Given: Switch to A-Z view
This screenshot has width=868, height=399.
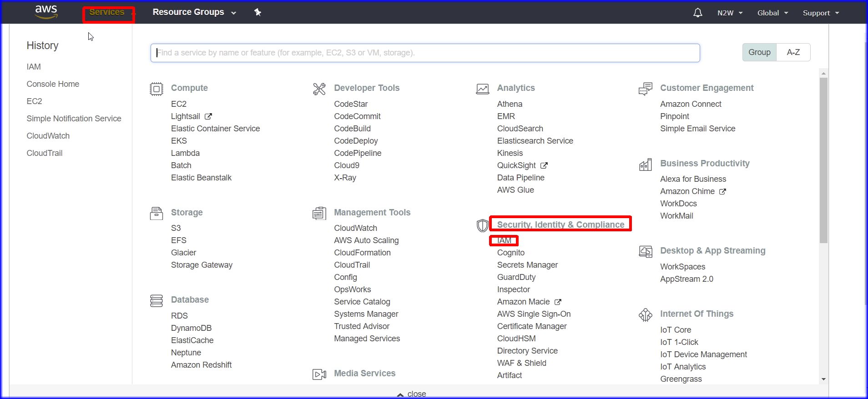Looking at the screenshot, I should click(793, 52).
